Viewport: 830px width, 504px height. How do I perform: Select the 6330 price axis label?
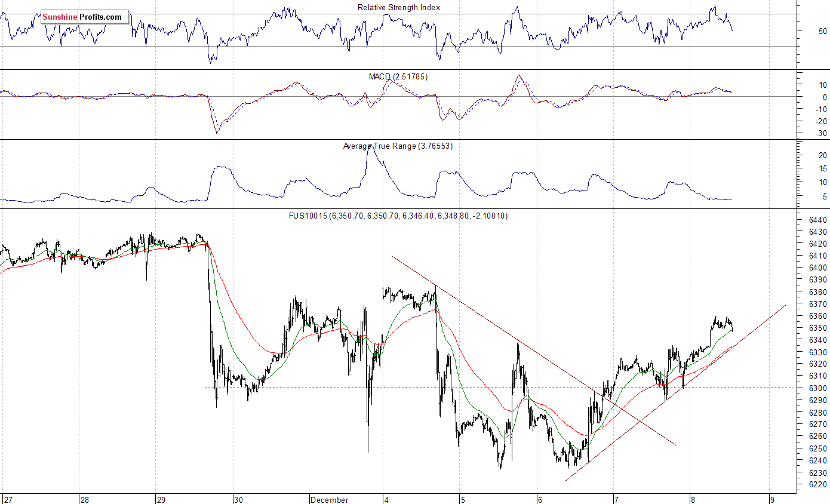817,352
